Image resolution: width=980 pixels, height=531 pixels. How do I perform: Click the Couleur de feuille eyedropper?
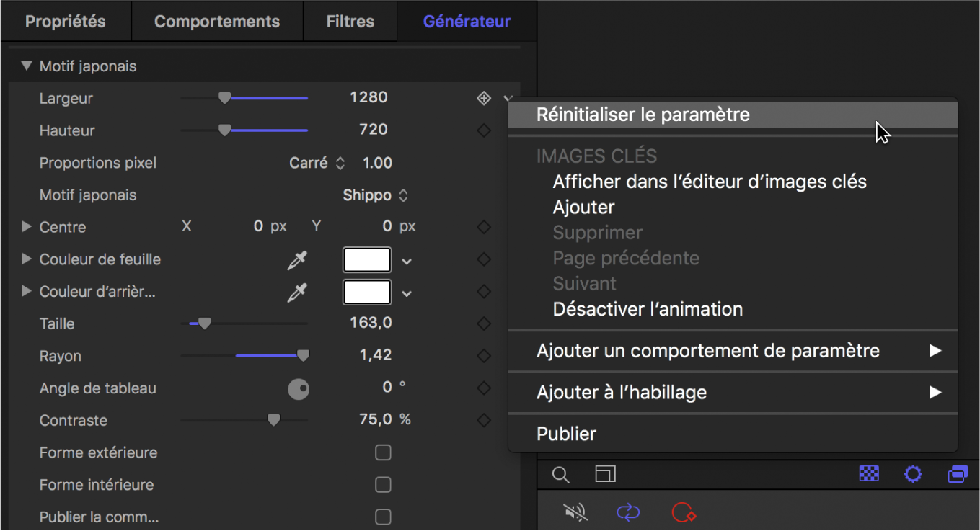click(x=297, y=261)
